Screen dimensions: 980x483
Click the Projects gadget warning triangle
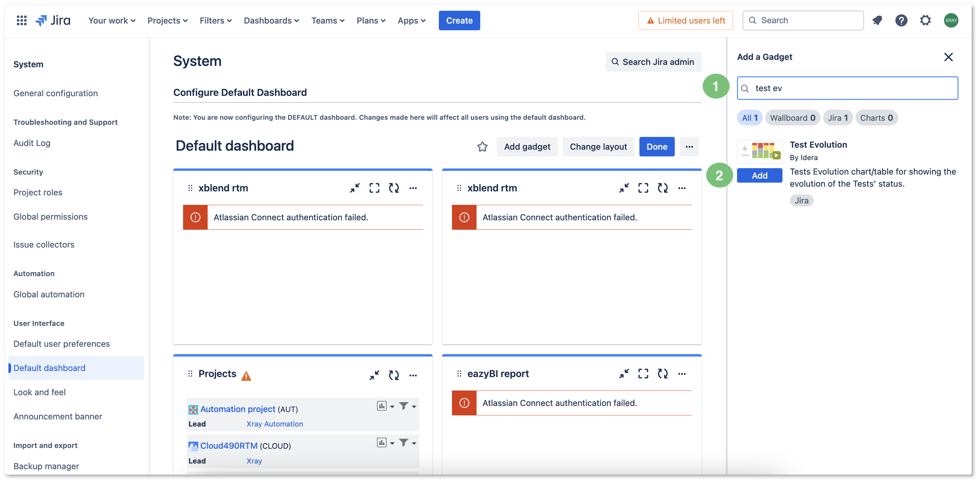(x=246, y=376)
